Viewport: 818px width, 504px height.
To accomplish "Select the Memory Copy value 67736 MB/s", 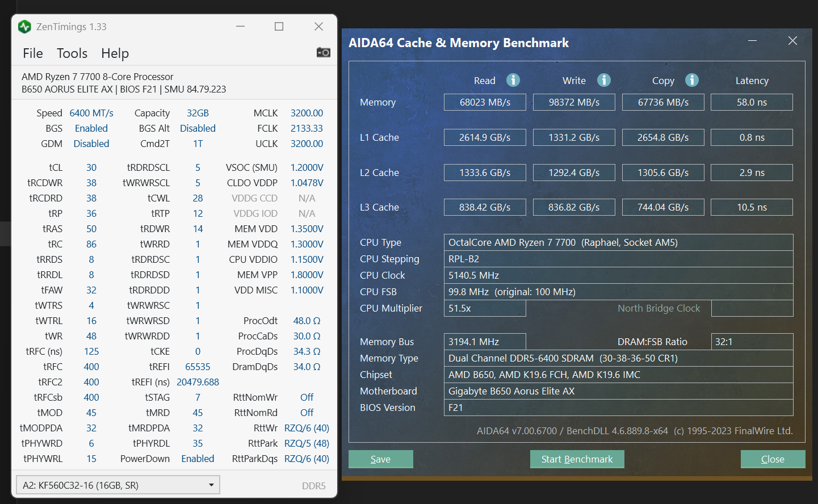I will coord(663,102).
